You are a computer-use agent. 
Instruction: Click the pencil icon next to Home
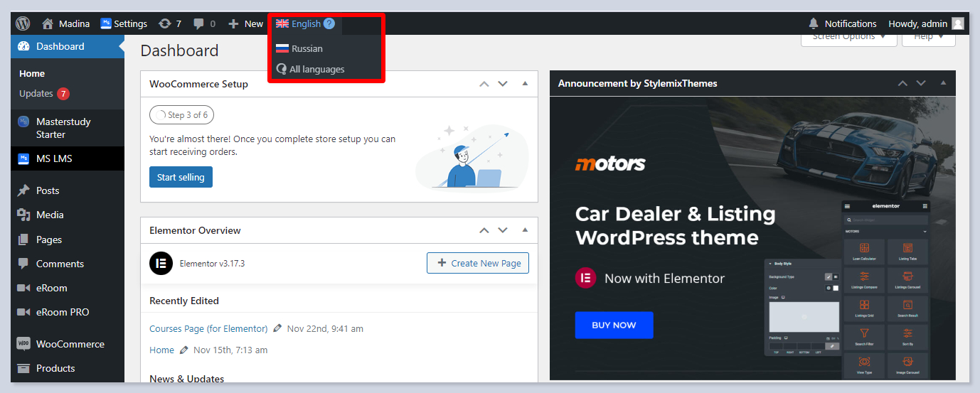184,350
